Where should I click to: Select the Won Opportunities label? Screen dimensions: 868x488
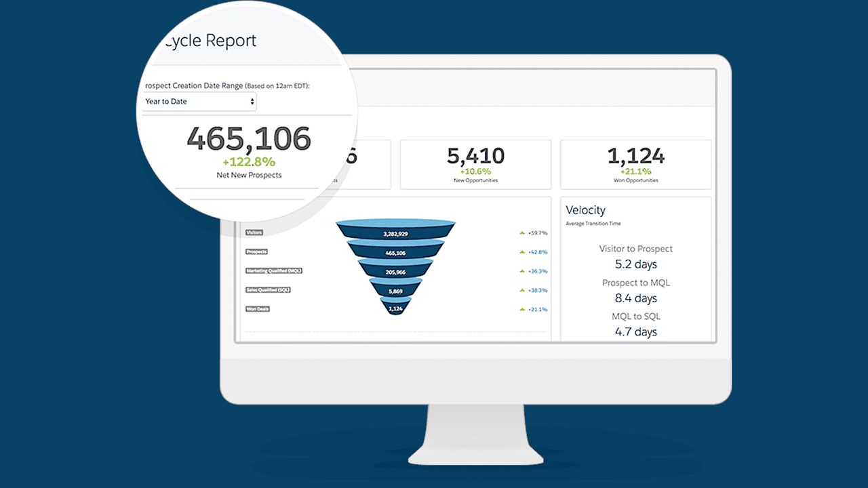pyautogui.click(x=636, y=180)
